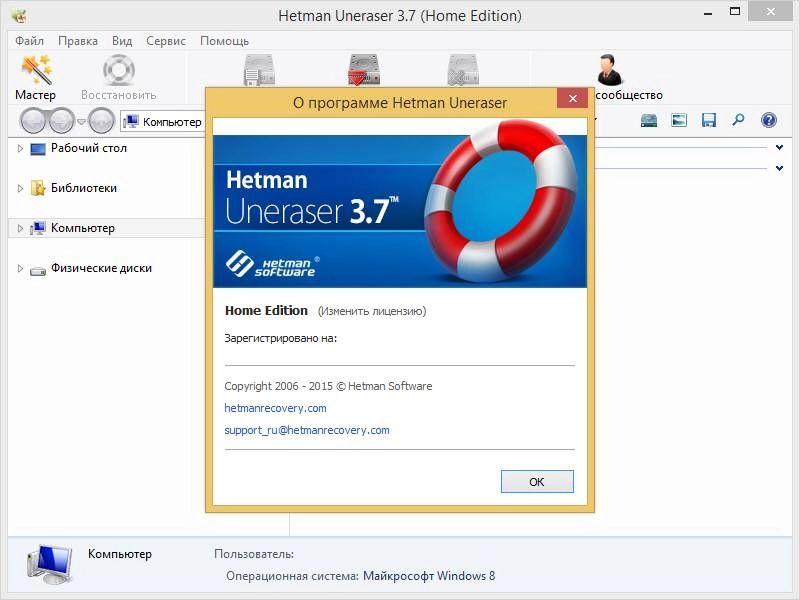This screenshot has width=800, height=600.
Task: Click the up-level round navigation button
Action: pos(101,121)
